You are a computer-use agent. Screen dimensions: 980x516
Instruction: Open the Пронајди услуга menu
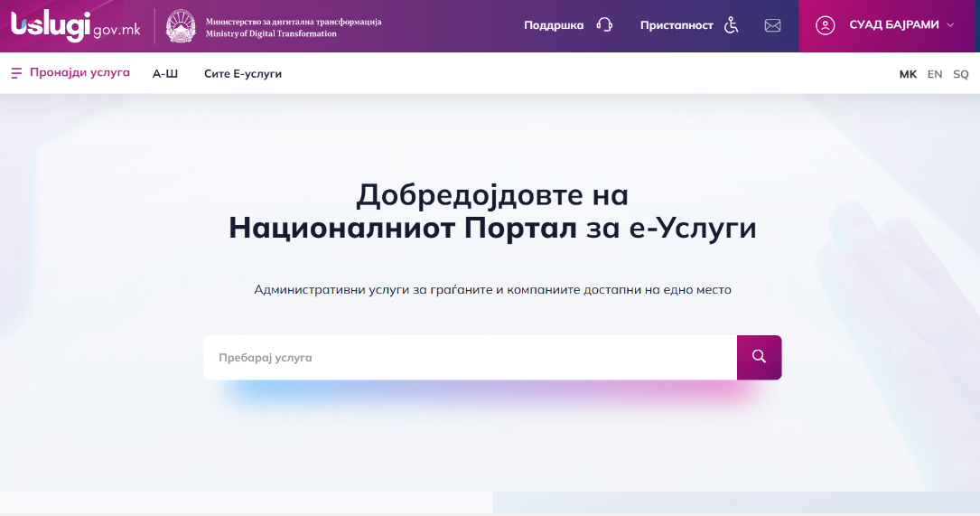point(79,73)
